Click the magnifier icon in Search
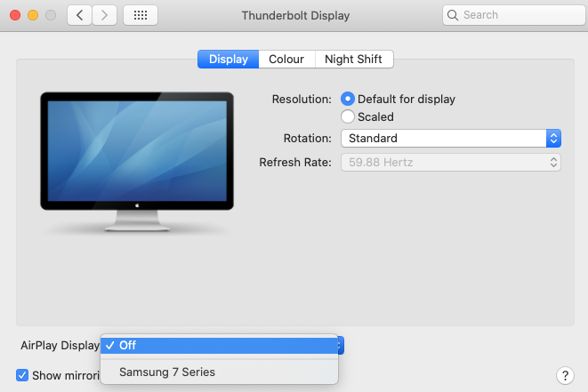 tap(453, 15)
